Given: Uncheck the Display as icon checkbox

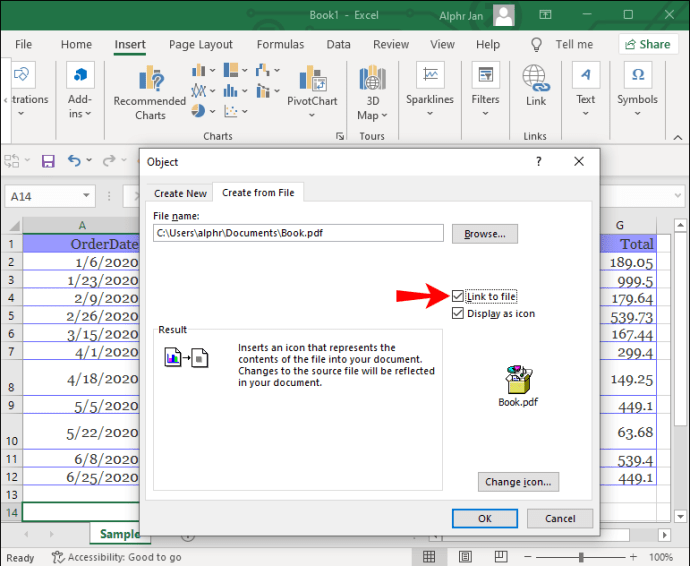Looking at the screenshot, I should (458, 313).
